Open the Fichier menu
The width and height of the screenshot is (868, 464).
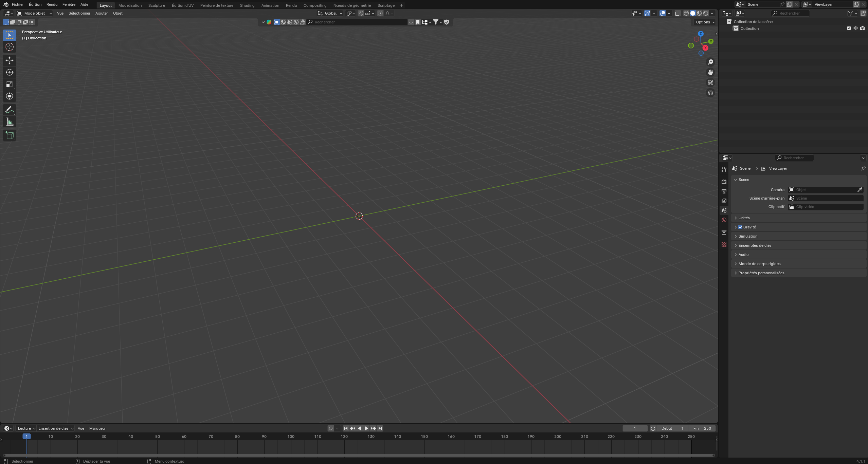pos(18,4)
